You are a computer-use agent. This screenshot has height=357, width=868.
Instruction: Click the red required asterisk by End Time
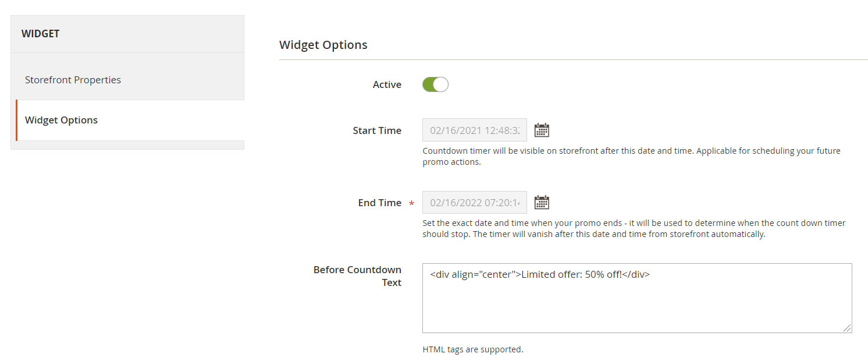point(412,203)
